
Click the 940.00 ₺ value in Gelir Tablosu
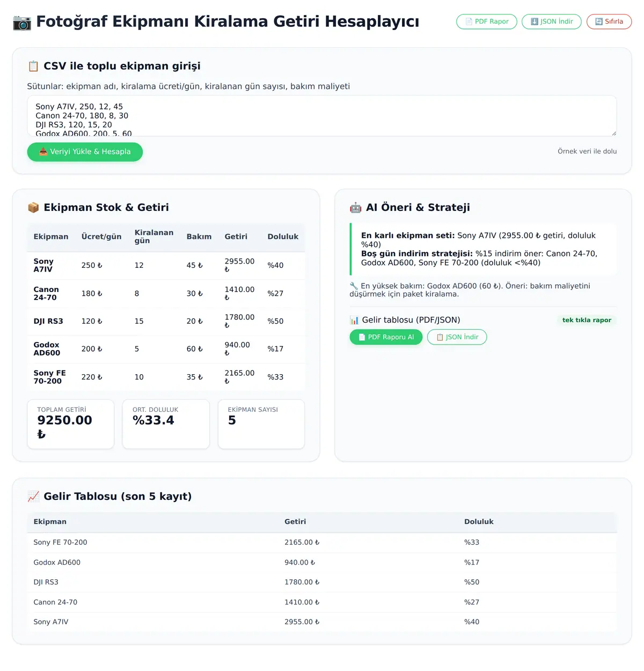(300, 563)
